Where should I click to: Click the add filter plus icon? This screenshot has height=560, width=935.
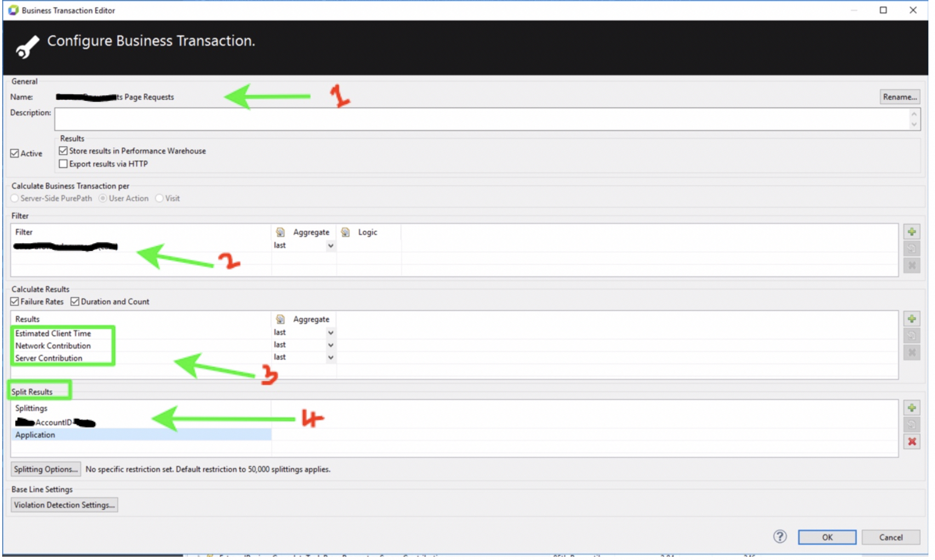(911, 232)
